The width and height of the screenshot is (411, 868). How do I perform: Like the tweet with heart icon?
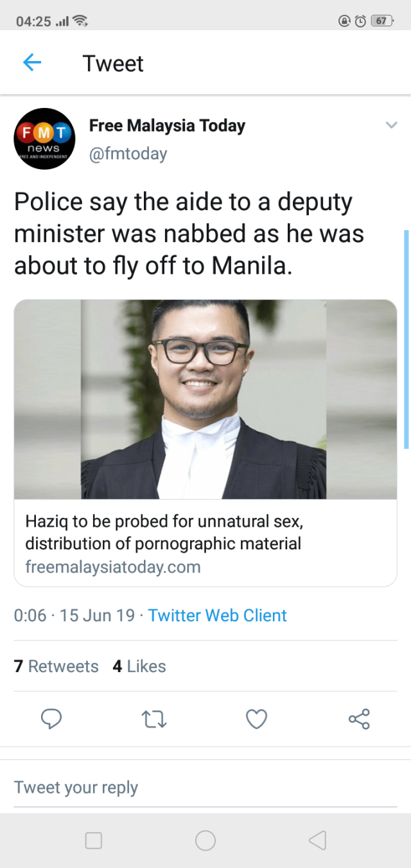(256, 718)
